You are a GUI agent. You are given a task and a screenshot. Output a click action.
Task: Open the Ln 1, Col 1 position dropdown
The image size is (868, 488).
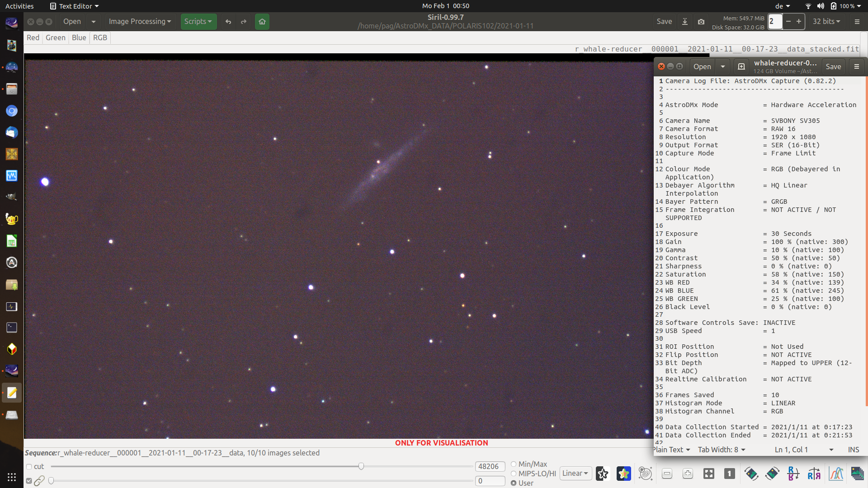(x=804, y=450)
